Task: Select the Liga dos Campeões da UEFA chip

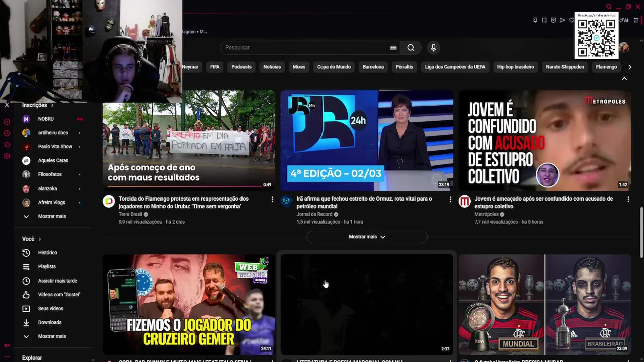Action: (x=455, y=67)
